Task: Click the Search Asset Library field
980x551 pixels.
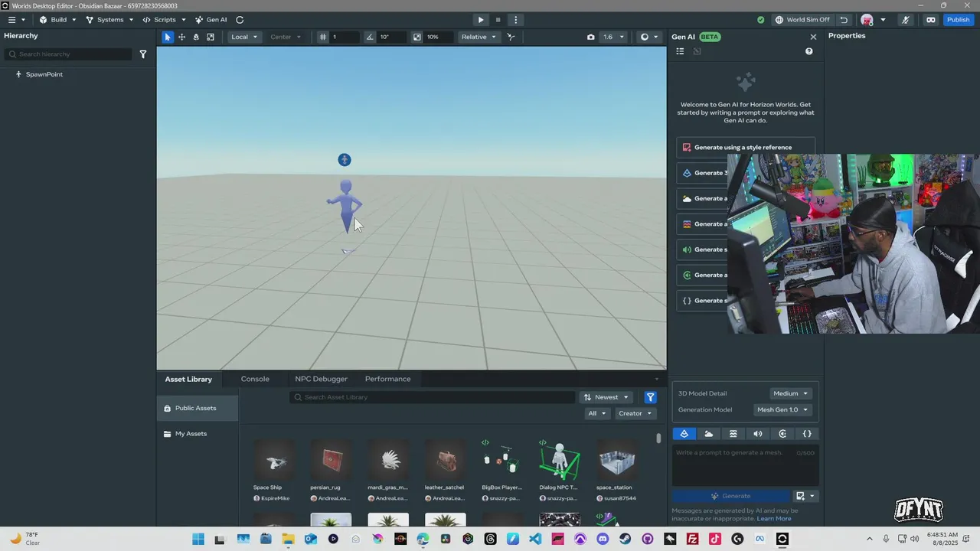Action: [x=433, y=397]
